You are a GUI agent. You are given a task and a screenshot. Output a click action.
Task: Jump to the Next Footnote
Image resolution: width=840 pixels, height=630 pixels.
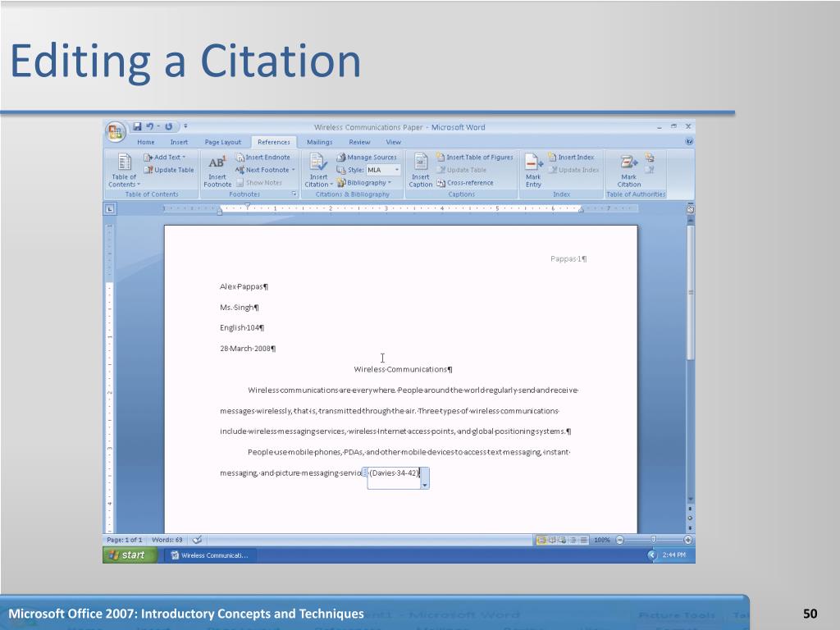click(x=262, y=170)
